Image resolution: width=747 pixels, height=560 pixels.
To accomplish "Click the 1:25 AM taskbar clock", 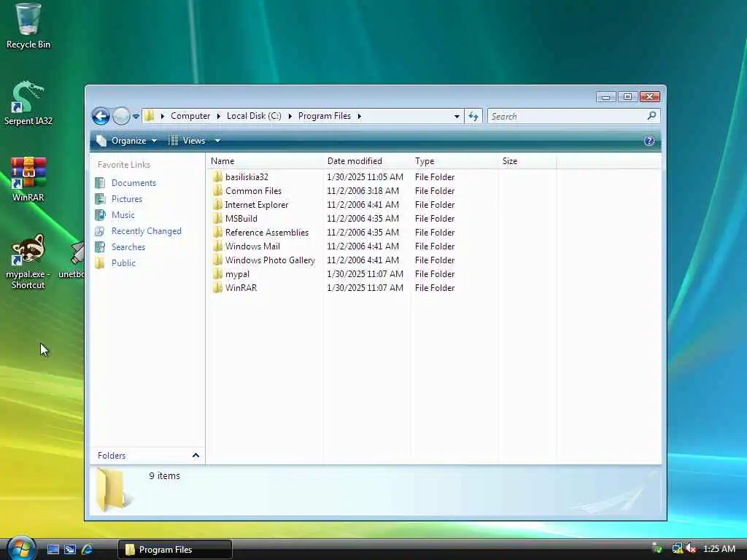I will point(719,549).
